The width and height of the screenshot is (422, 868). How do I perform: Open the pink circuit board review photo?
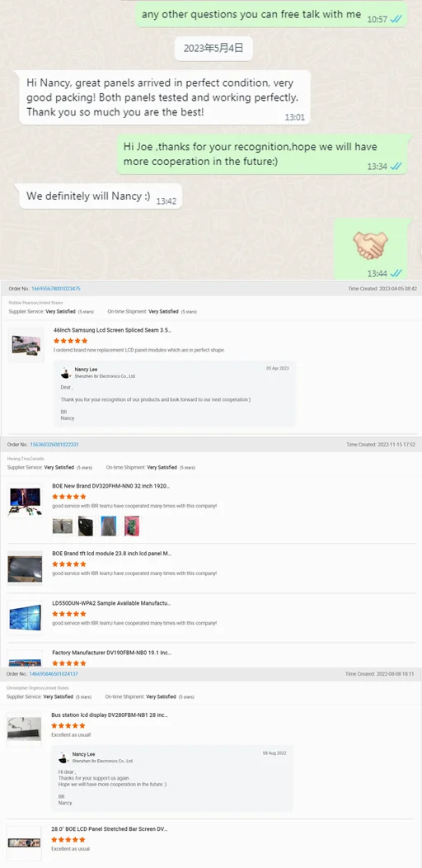point(132,526)
